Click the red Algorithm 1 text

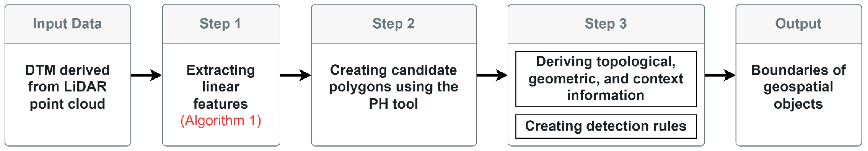pyautogui.click(x=221, y=121)
